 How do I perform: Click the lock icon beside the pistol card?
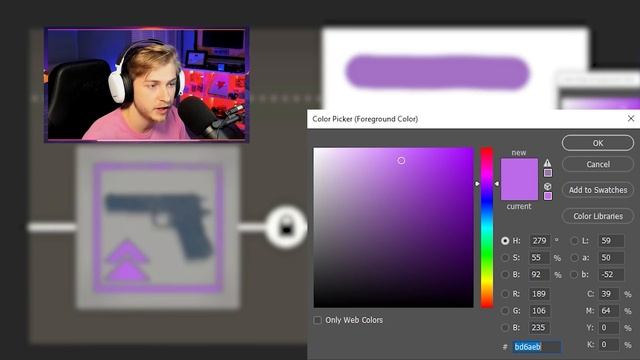pyautogui.click(x=286, y=227)
